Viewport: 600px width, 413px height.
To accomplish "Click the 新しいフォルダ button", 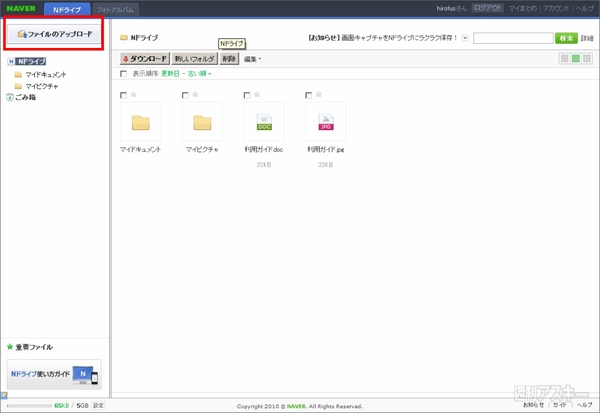I will 194,59.
